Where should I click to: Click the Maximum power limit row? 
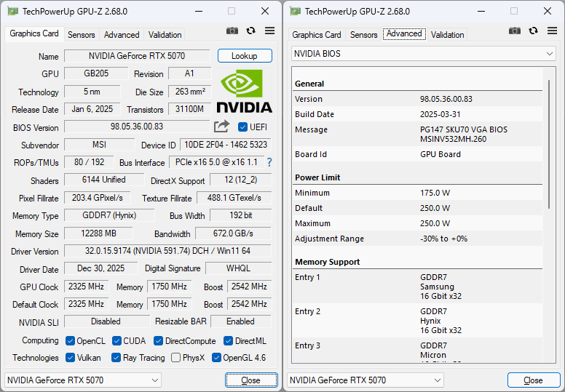pos(418,223)
